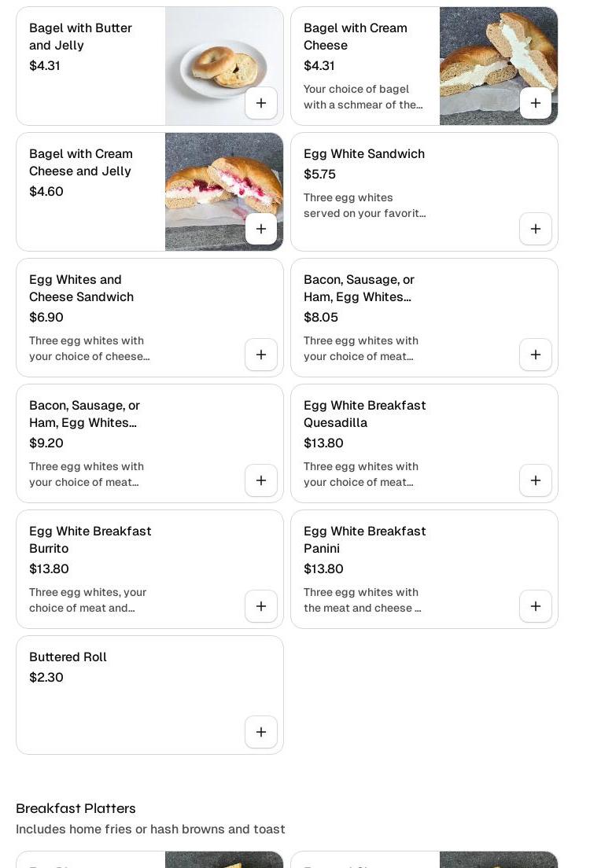Add Egg Whites and Cheese Sandwich to cart
This screenshot has width=590, height=868.
tap(261, 355)
